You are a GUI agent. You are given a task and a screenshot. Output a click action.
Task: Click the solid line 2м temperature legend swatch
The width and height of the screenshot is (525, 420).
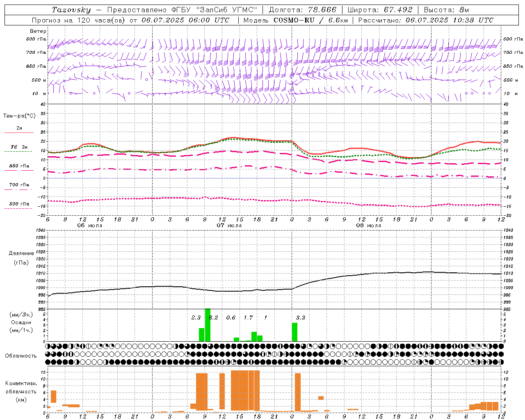coord(19,132)
